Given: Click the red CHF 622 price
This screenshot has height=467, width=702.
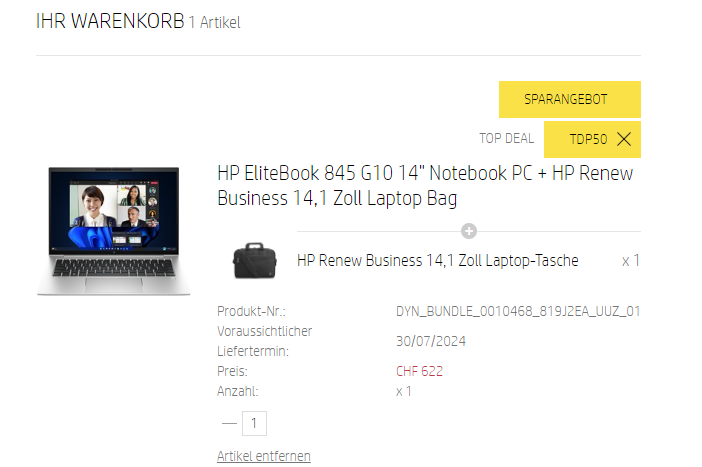Looking at the screenshot, I should point(419,371).
